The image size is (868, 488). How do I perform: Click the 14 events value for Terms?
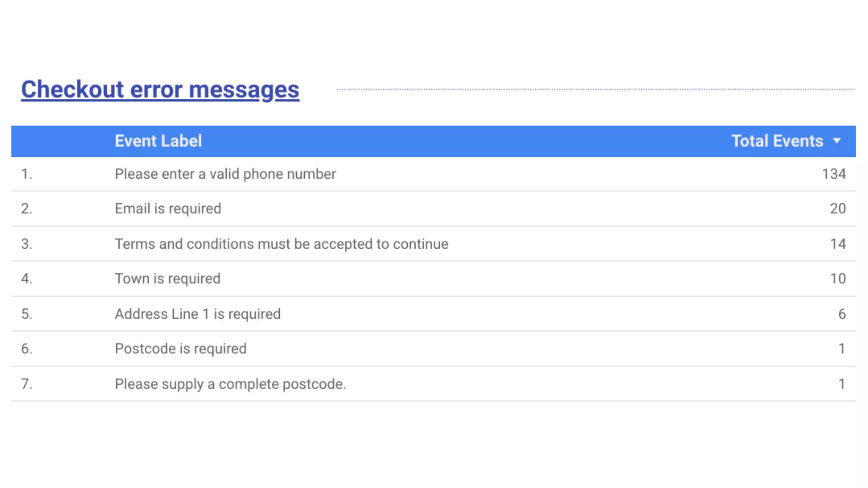click(x=837, y=244)
